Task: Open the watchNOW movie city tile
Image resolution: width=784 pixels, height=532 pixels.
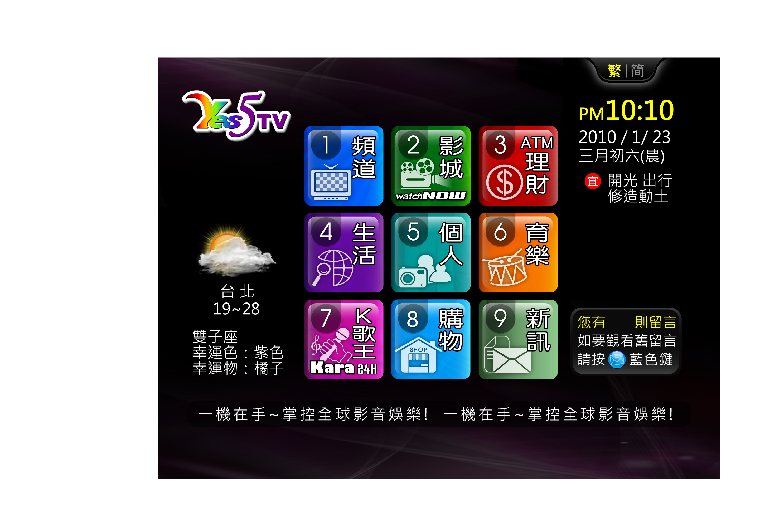Action: [431, 166]
